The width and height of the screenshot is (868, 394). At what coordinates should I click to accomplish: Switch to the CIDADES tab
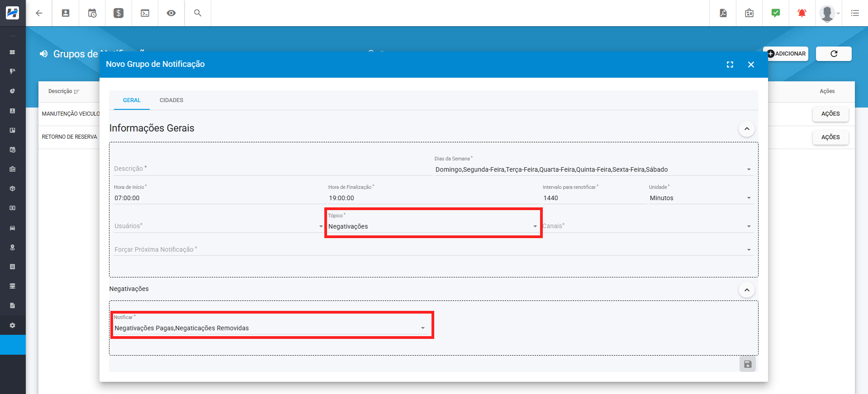click(171, 100)
